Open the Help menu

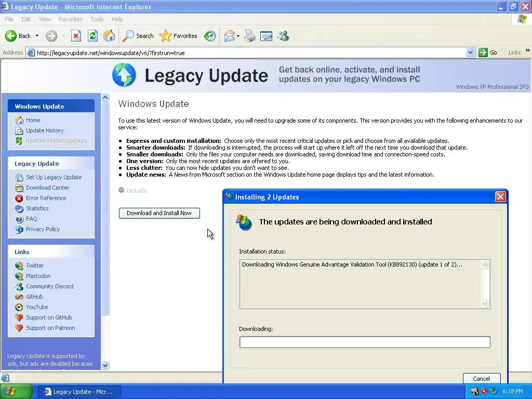(x=117, y=19)
